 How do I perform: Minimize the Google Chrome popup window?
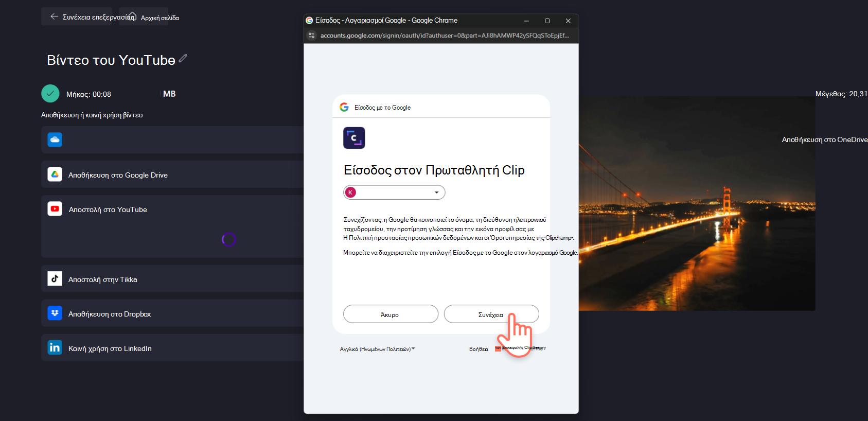click(526, 21)
